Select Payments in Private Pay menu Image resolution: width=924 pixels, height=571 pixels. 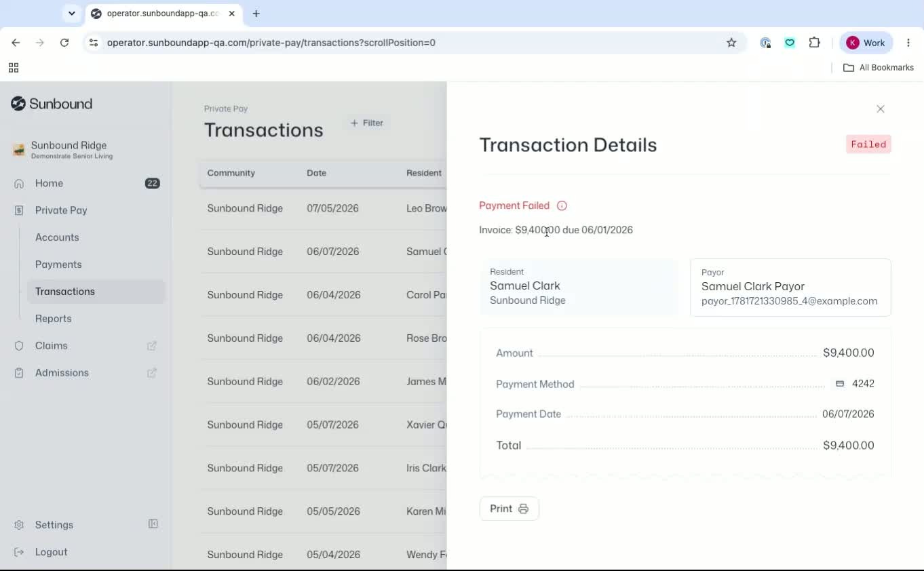58,264
